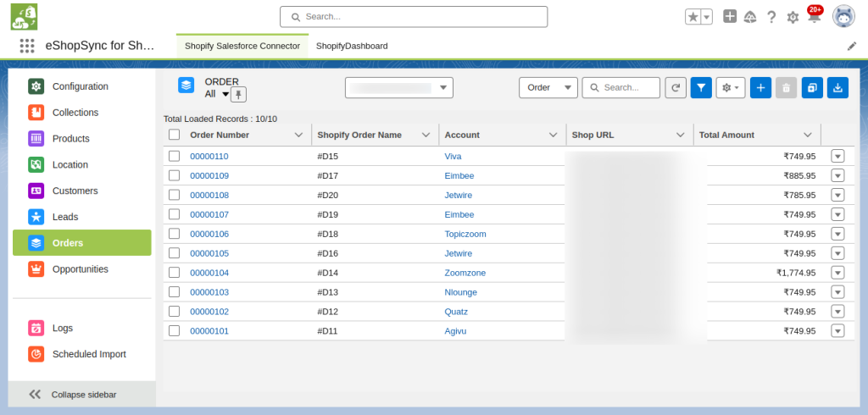Add a new order with plus button

(760, 87)
